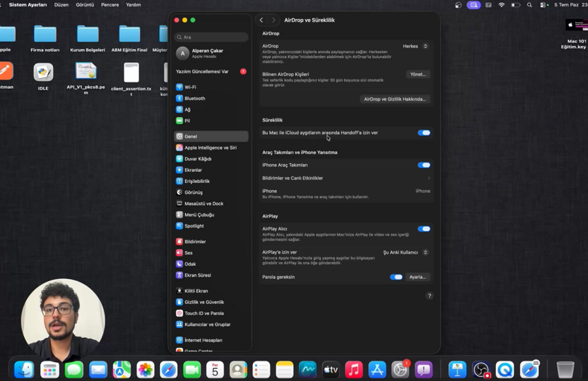Open Wi-Fi settings in sidebar
The width and height of the screenshot is (588, 381).
pyautogui.click(x=211, y=87)
